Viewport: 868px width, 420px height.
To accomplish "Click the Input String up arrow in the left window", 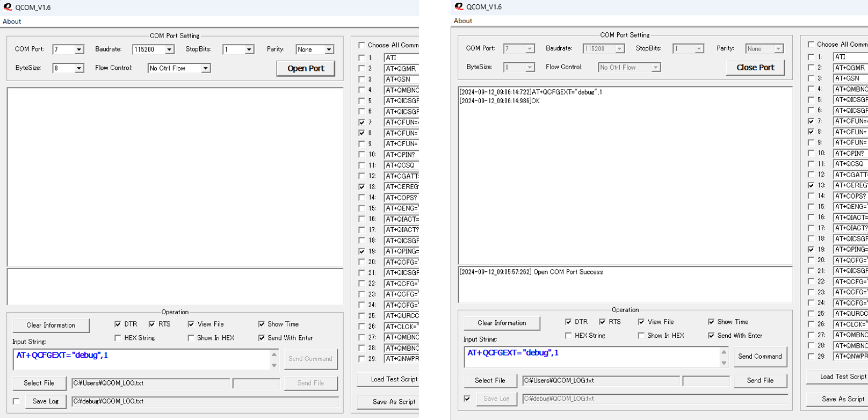I will point(274,354).
